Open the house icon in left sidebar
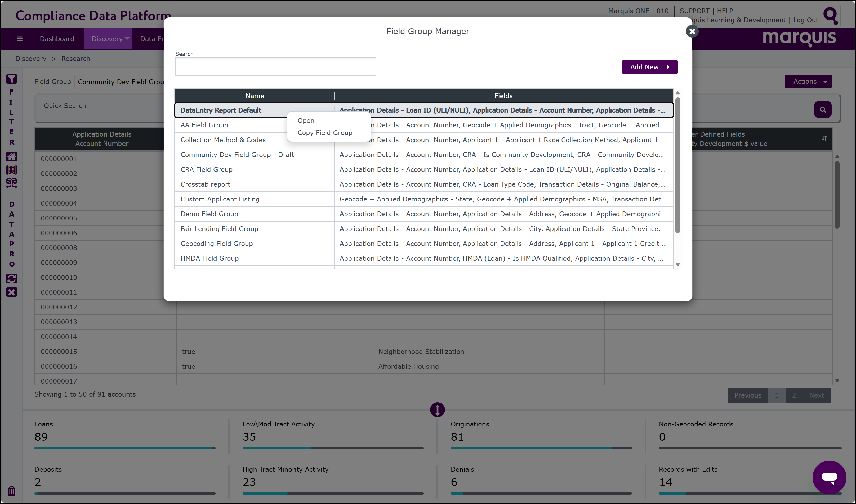Viewport: 856px width, 504px height. pyautogui.click(x=12, y=156)
